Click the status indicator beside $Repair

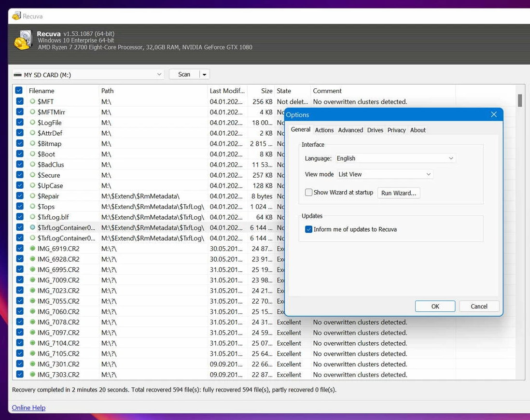pyautogui.click(x=32, y=196)
